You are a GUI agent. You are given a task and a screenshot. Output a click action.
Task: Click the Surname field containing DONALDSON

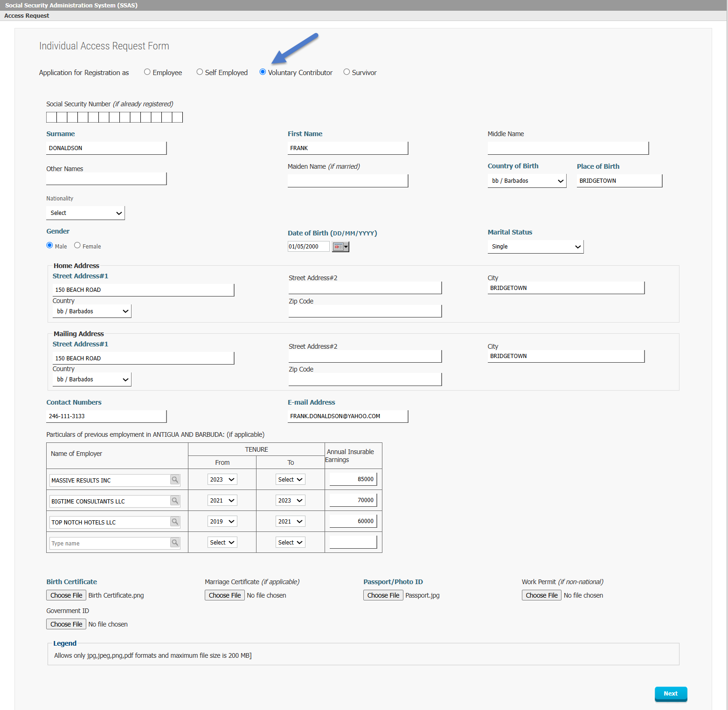pos(106,148)
